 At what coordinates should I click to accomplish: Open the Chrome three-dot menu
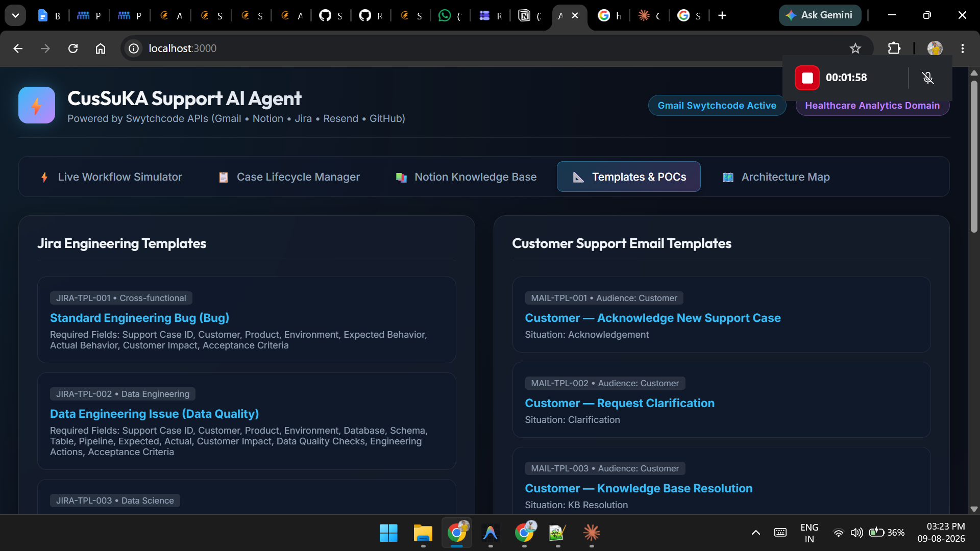[963, 48]
